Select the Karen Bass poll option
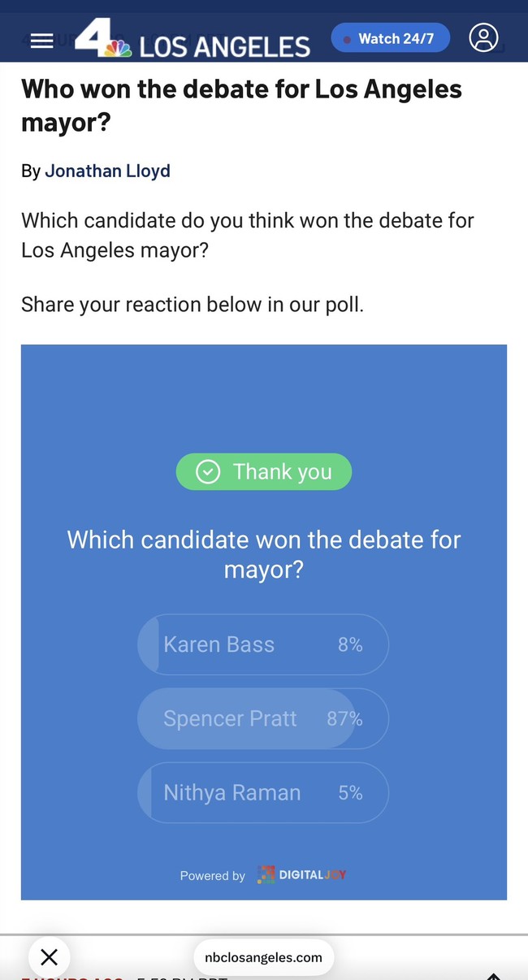 tap(263, 644)
